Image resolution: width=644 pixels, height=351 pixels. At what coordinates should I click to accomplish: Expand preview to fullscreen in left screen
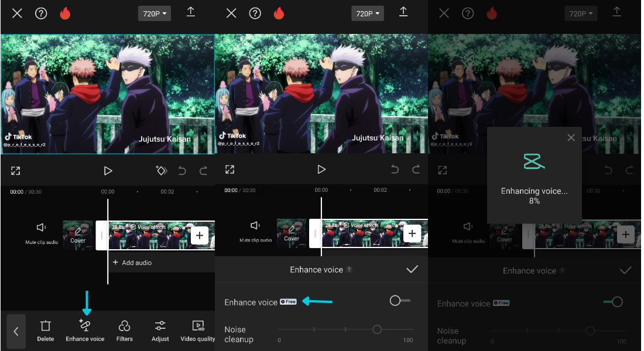coord(16,171)
